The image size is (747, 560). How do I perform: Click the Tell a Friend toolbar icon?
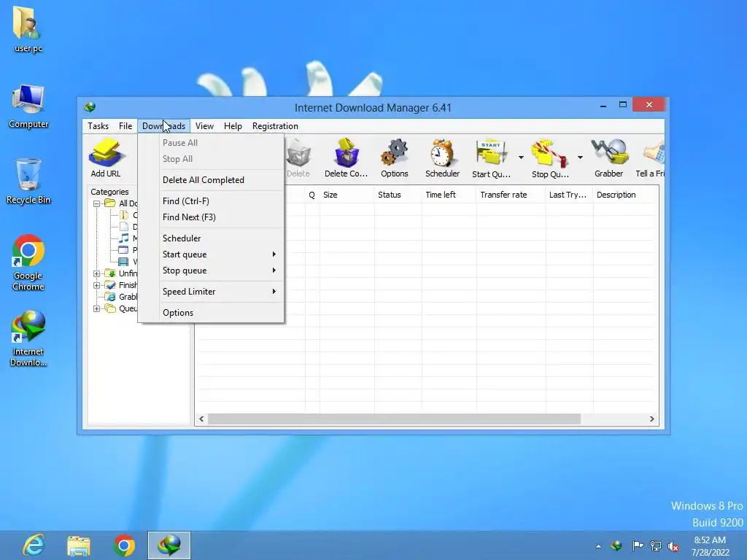[x=651, y=157]
